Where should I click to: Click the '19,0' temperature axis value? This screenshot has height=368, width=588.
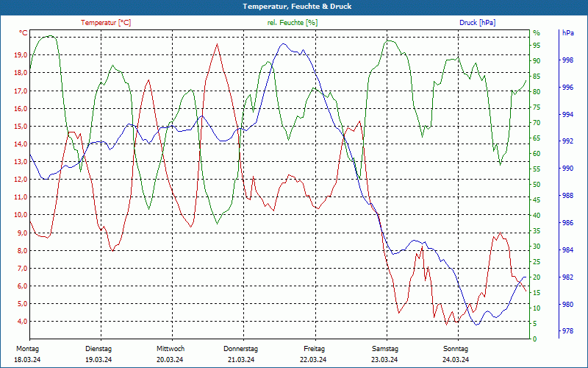coord(21,55)
